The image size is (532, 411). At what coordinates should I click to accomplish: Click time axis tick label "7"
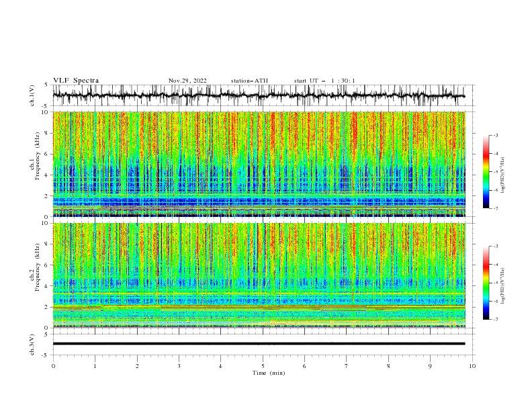click(347, 366)
